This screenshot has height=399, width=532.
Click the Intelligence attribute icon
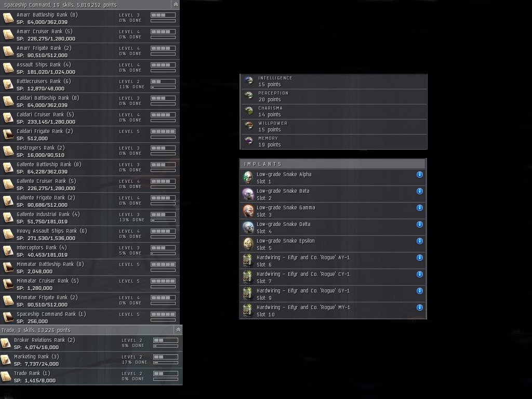coord(249,81)
